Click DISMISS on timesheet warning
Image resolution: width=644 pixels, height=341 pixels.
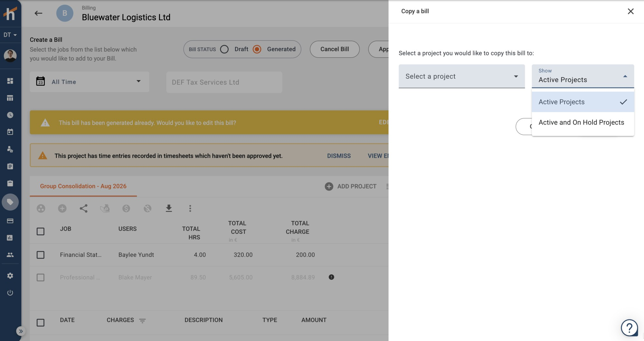point(339,156)
